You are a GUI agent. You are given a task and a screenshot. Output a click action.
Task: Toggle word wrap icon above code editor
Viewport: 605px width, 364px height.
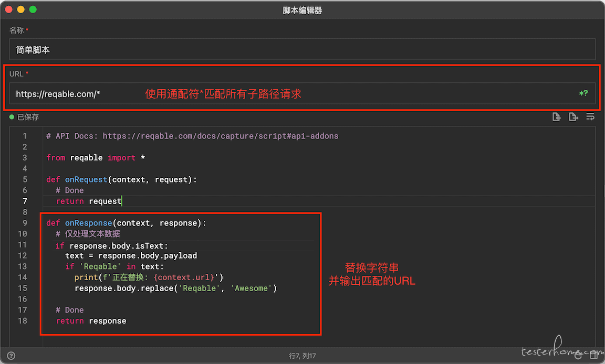click(x=590, y=117)
